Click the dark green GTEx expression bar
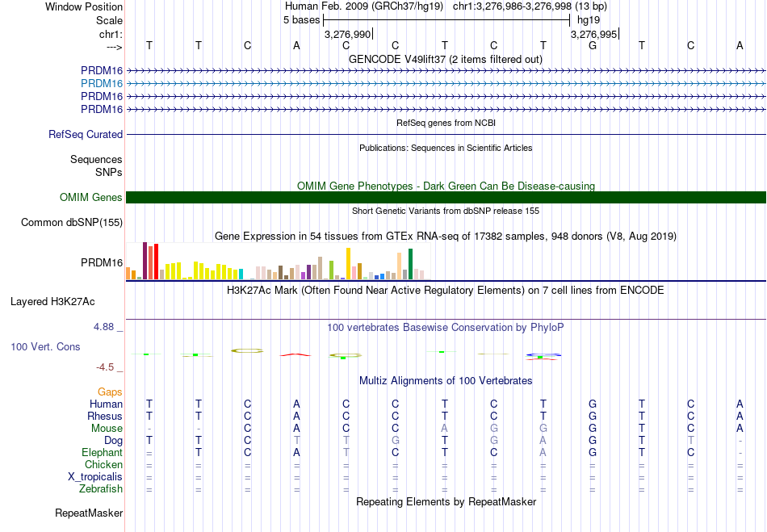The width and height of the screenshot is (767, 532). pos(410,264)
